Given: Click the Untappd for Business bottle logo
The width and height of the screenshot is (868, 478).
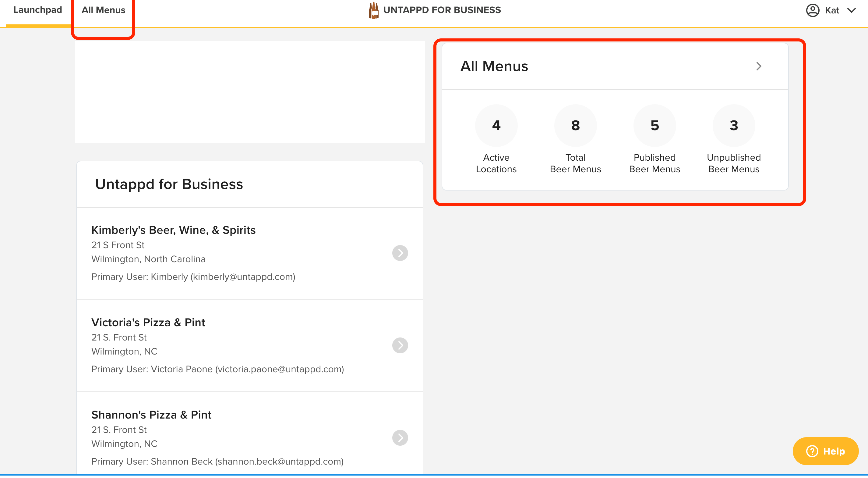Looking at the screenshot, I should click(x=374, y=10).
